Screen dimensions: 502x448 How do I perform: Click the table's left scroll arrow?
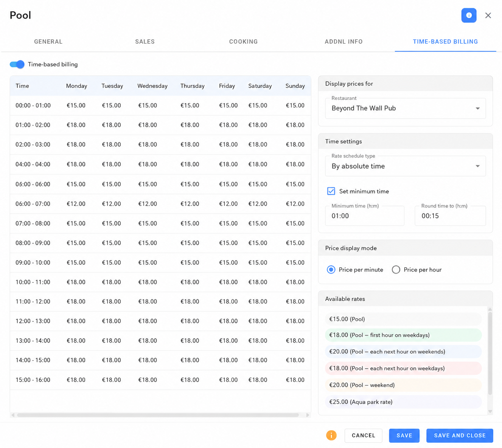(13, 415)
